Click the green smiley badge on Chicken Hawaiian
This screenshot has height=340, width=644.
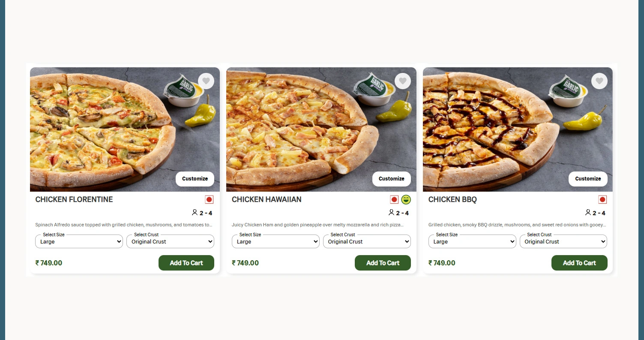406,199
